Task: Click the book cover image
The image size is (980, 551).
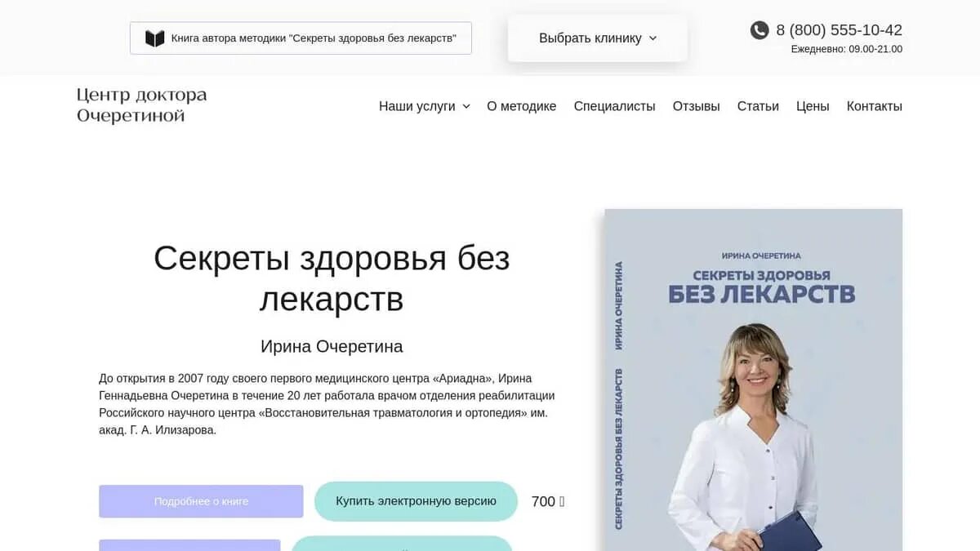Action: tap(754, 380)
